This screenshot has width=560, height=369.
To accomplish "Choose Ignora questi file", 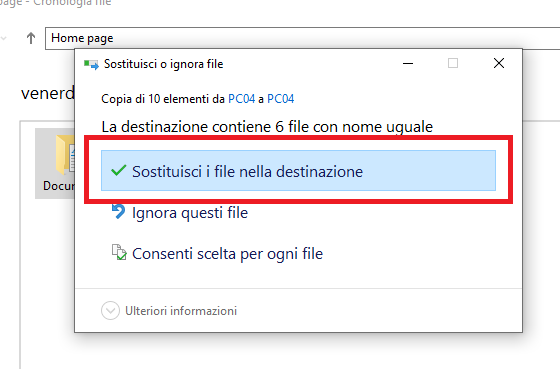I will tap(190, 213).
